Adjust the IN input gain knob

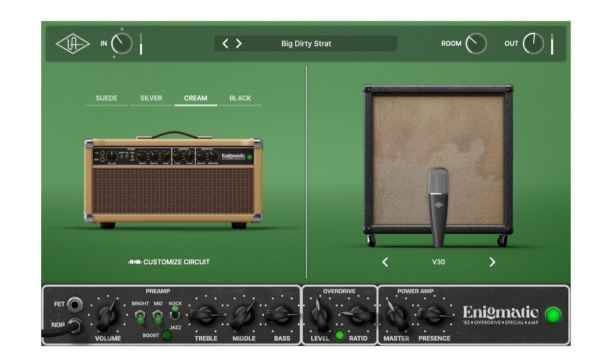[122, 43]
